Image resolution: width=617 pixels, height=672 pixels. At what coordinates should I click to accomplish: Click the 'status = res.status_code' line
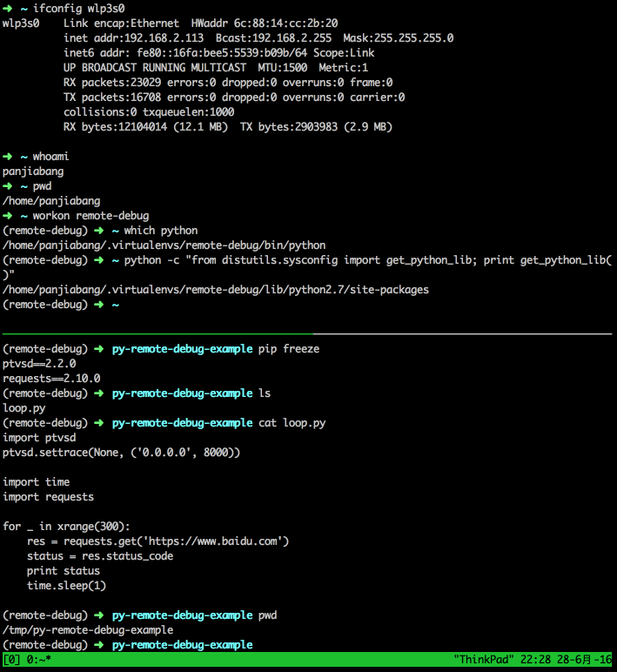click(x=100, y=556)
